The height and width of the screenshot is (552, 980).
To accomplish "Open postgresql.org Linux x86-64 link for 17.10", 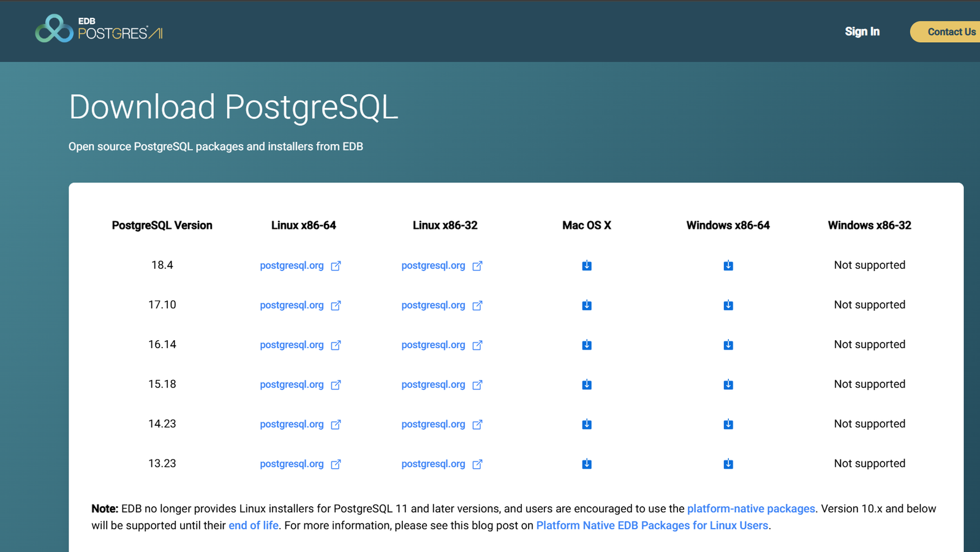I will click(300, 305).
